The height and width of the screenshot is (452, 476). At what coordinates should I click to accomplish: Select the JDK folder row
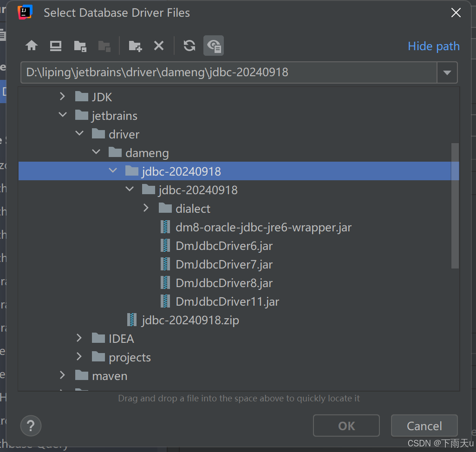click(x=239, y=97)
